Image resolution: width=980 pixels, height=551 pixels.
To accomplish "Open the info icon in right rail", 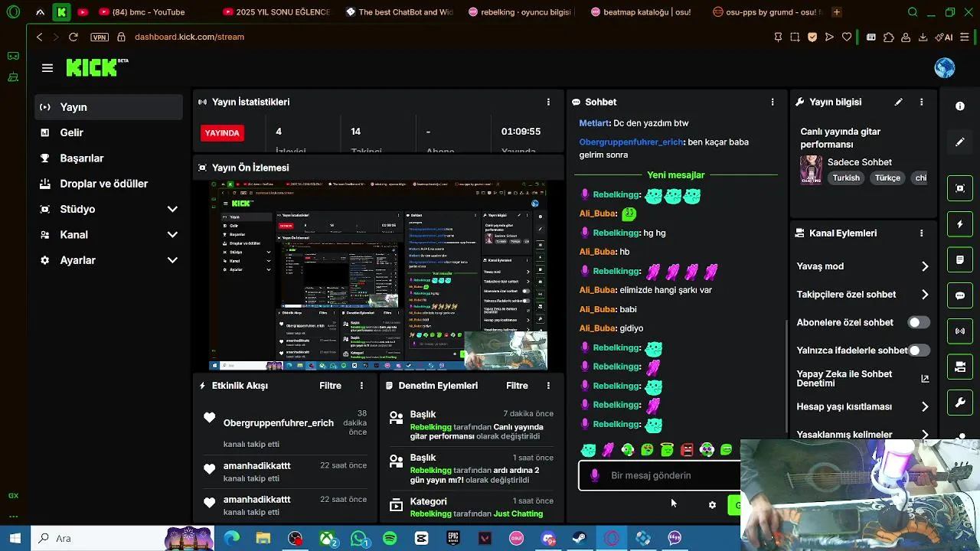I will (x=960, y=106).
